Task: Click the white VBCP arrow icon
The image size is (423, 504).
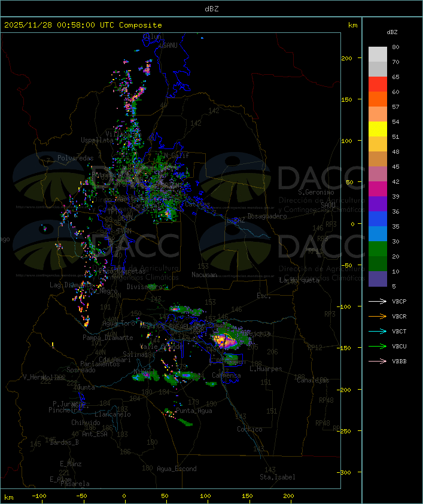Action: coord(378,301)
